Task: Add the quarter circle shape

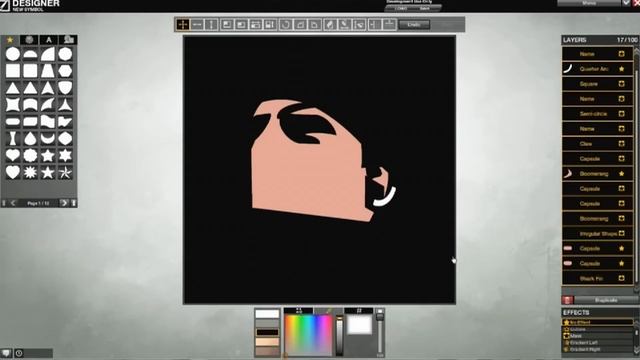Action: [x=48, y=54]
